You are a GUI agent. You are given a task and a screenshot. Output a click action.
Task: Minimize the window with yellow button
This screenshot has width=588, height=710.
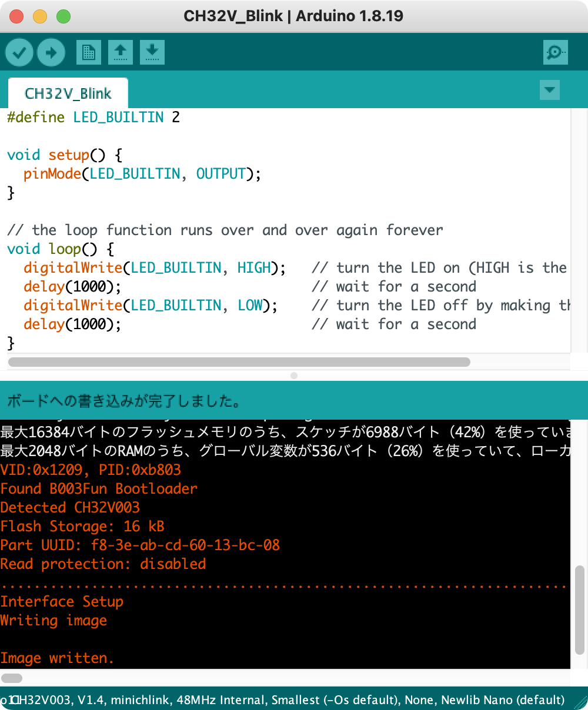(x=40, y=16)
